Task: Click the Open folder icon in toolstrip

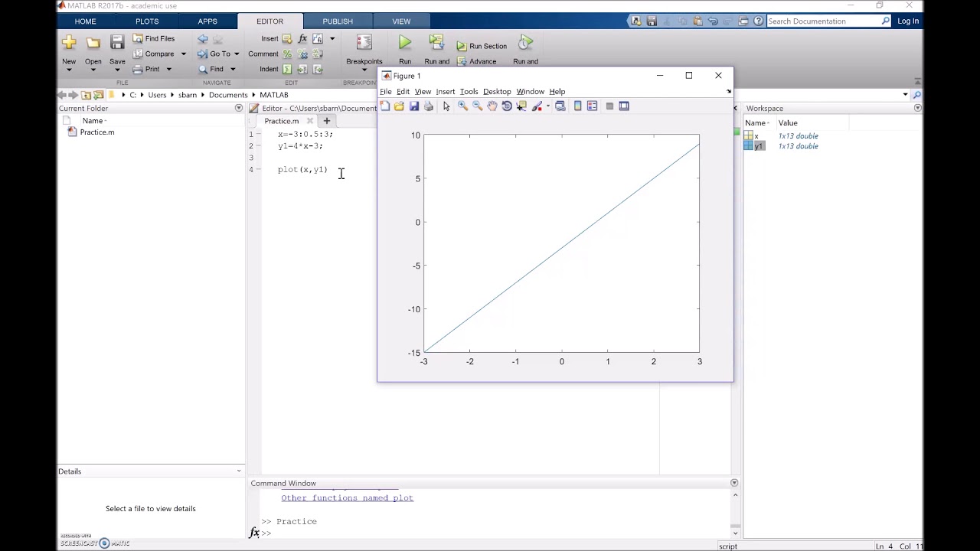Action: (x=93, y=43)
